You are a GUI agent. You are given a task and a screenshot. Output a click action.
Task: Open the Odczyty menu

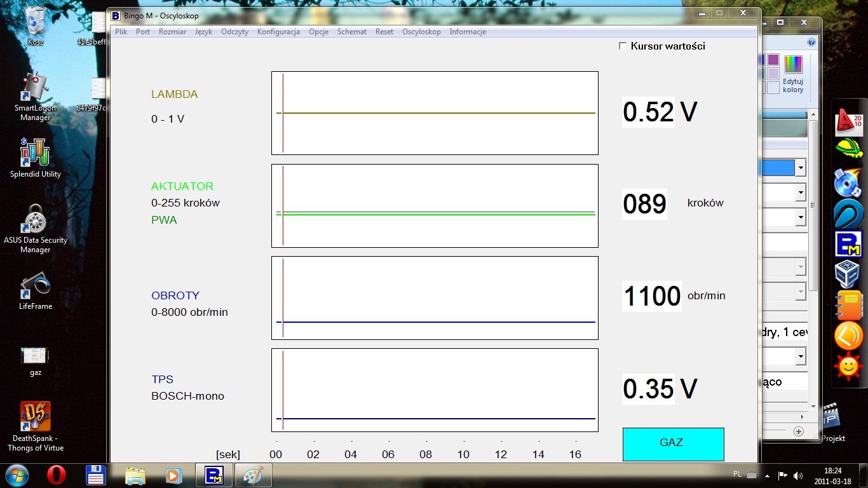click(x=234, y=32)
